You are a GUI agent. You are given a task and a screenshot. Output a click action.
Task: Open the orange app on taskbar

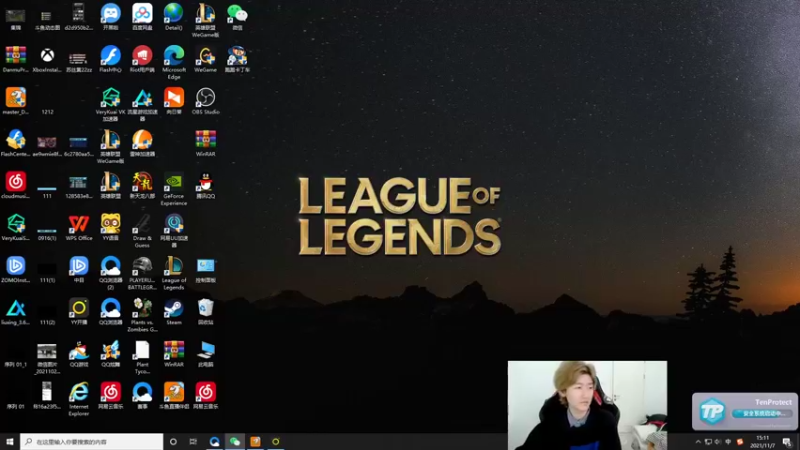click(x=255, y=441)
